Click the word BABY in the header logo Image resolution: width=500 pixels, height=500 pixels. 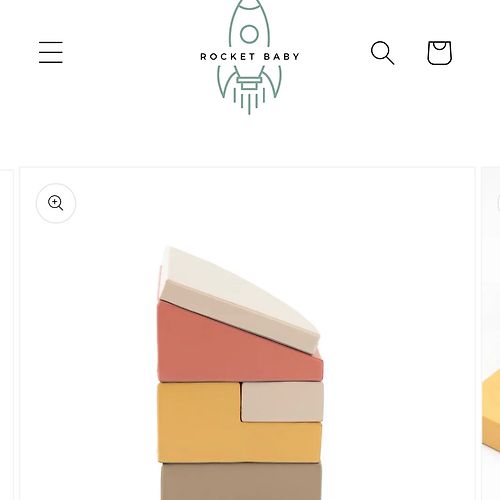[x=281, y=56]
